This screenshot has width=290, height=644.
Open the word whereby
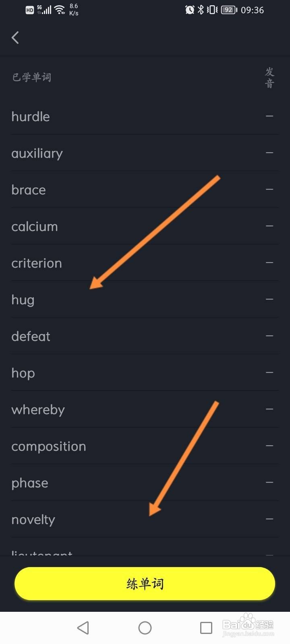coord(38,410)
